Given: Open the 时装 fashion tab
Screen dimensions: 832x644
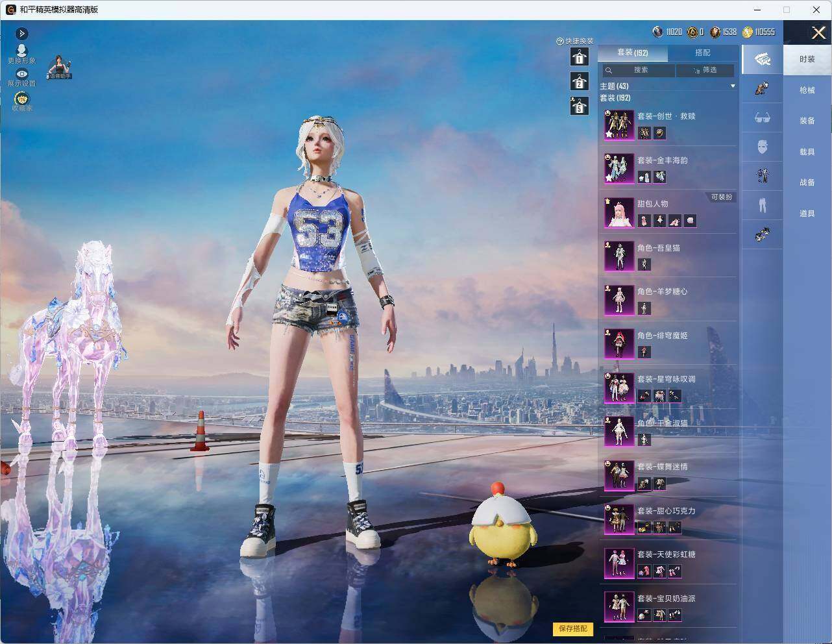Looking at the screenshot, I should (807, 59).
